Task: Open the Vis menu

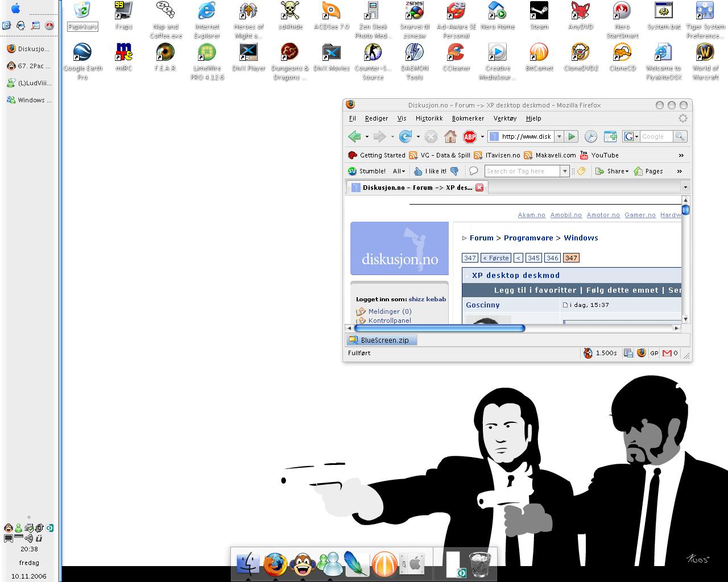Action: tap(402, 118)
